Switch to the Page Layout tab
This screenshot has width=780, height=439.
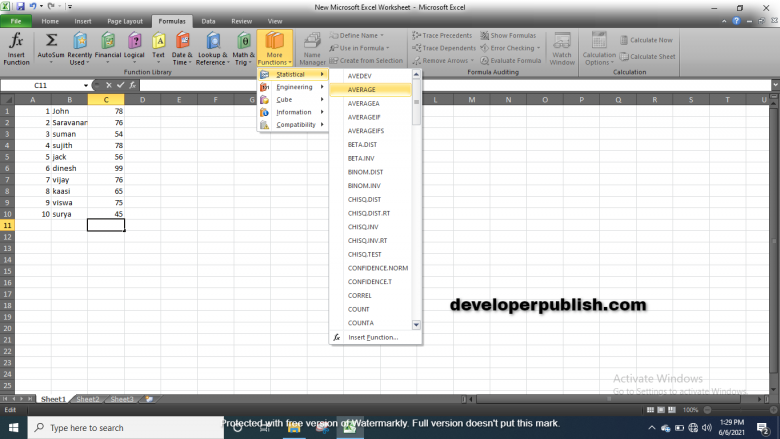pos(124,20)
